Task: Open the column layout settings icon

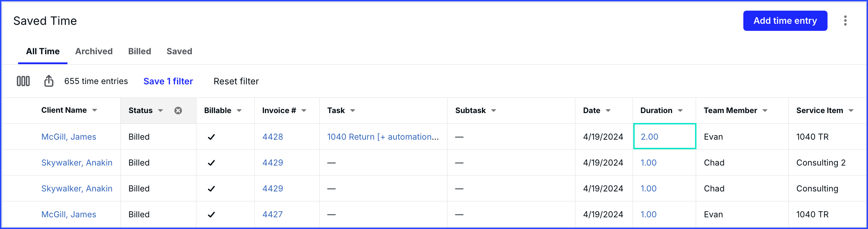Action: (23, 81)
